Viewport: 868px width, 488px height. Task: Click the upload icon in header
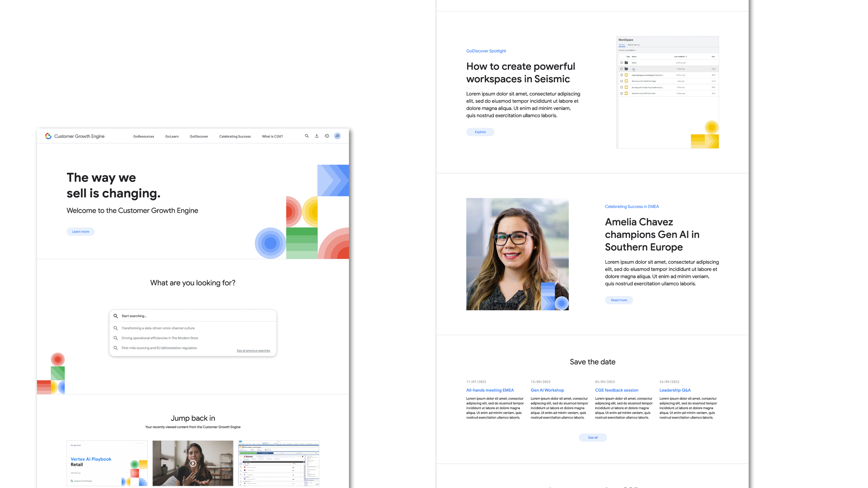pos(317,136)
